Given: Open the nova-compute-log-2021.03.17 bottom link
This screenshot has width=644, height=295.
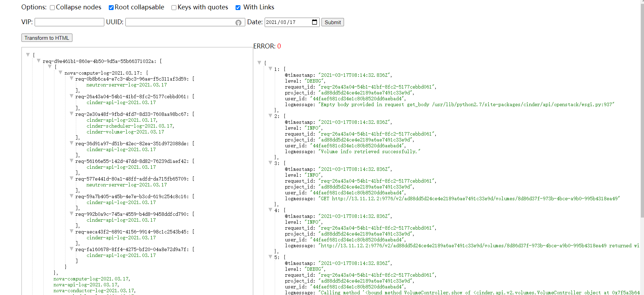Looking at the screenshot, I should point(91,279).
